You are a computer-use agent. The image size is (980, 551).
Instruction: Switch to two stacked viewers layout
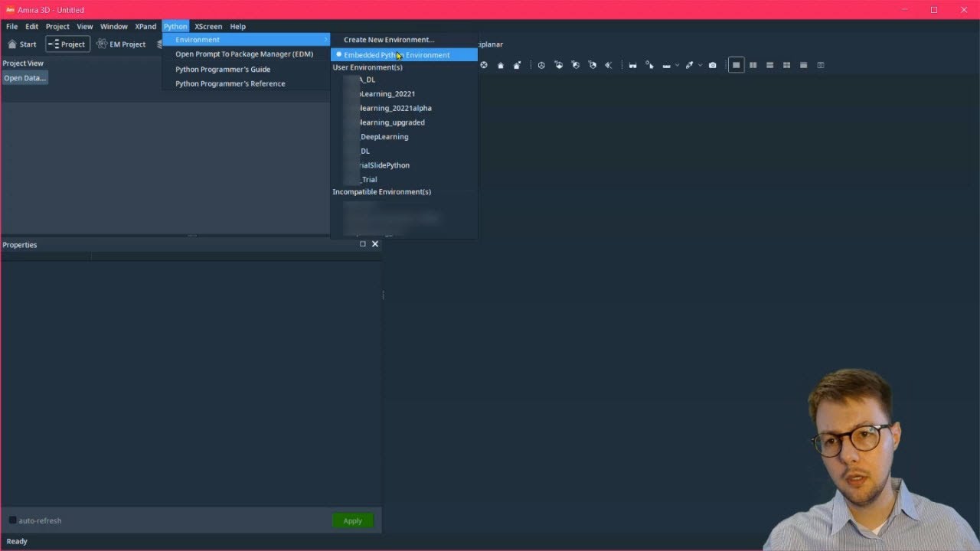769,65
